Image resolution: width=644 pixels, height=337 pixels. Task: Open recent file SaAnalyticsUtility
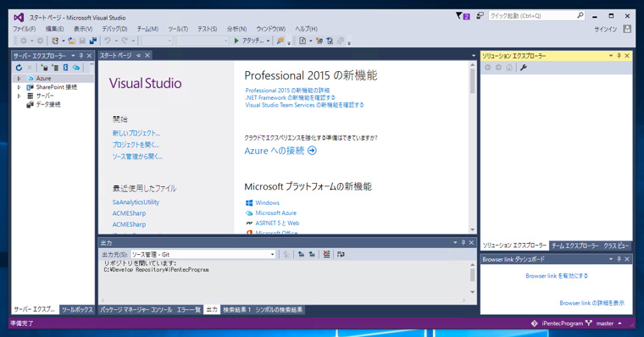pyautogui.click(x=136, y=202)
